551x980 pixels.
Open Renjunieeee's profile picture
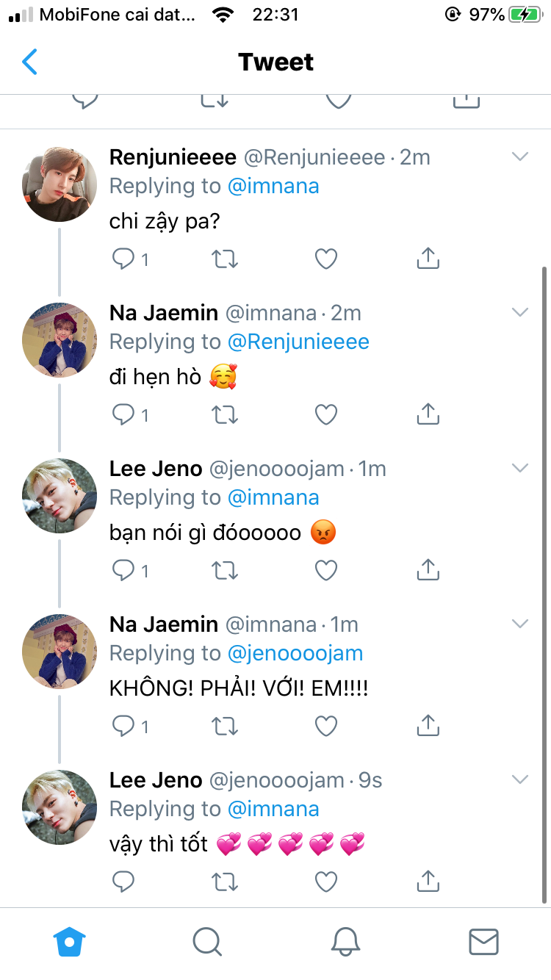click(x=60, y=184)
